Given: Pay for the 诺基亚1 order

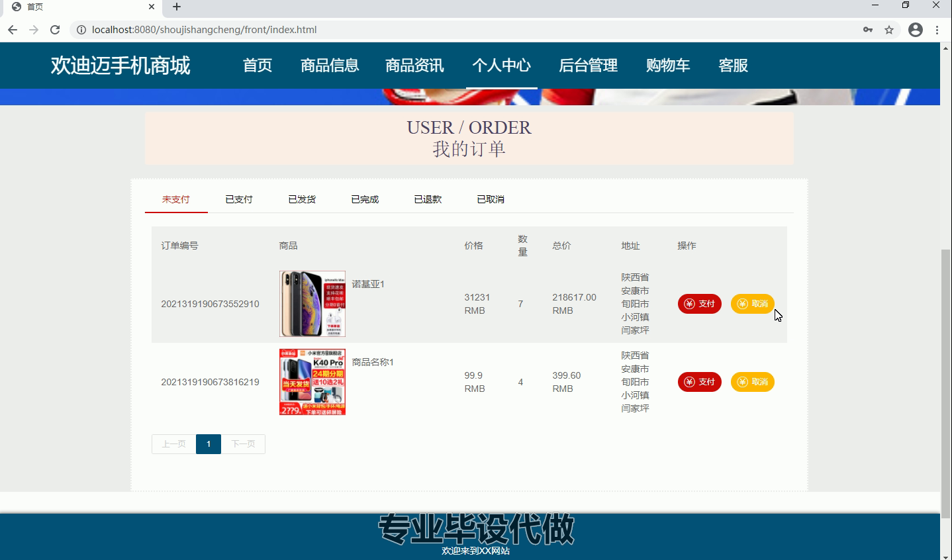Looking at the screenshot, I should (x=700, y=304).
